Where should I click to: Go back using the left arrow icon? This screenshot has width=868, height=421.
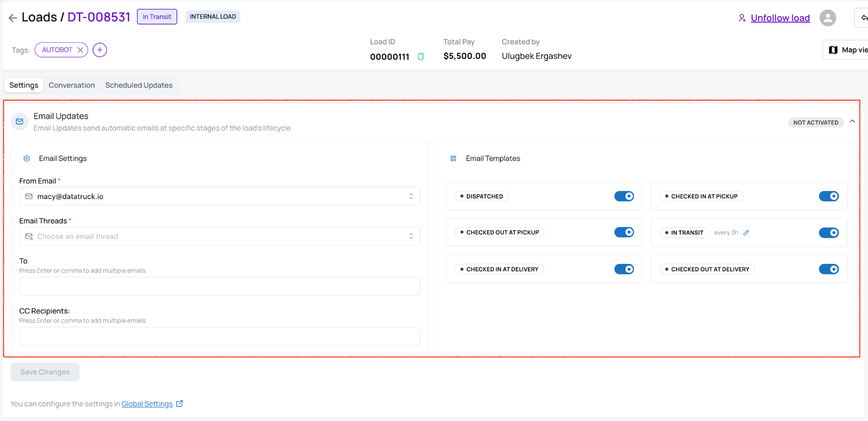pyautogui.click(x=13, y=17)
